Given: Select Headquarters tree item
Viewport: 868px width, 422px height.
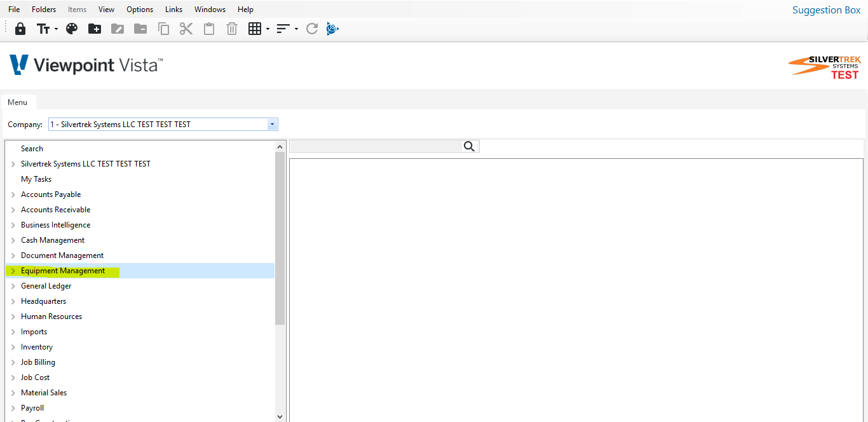Looking at the screenshot, I should coord(43,301).
